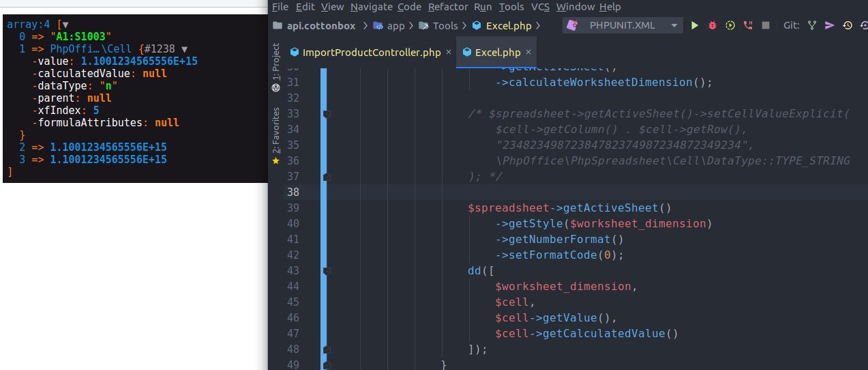Start debugging with the red bug icon
Image resolution: width=868 pixels, height=370 pixels.
tap(713, 25)
